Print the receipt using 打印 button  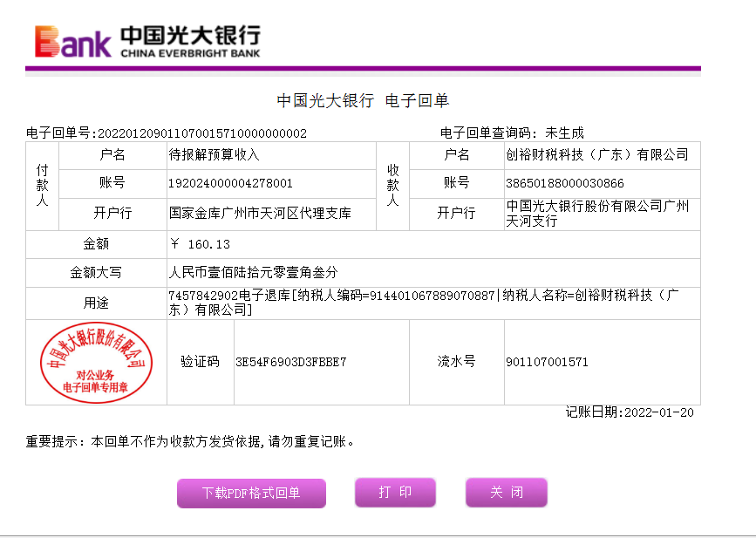click(x=395, y=492)
